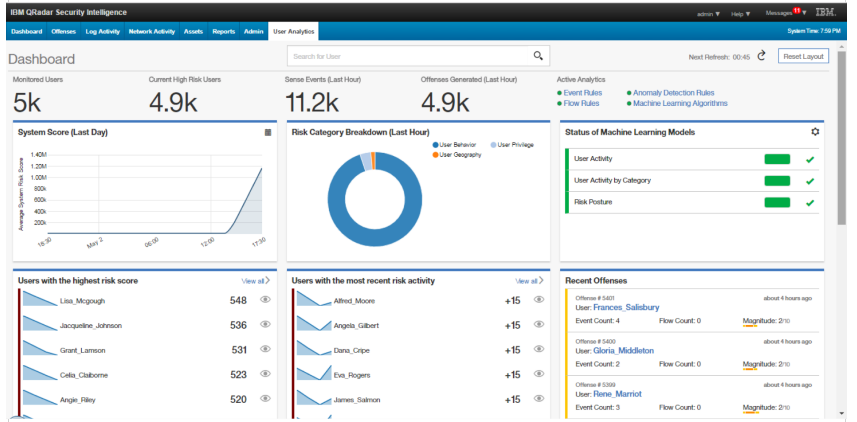The image size is (857, 422).
Task: Toggle watch eye for Eva_Rogers
Action: [539, 374]
